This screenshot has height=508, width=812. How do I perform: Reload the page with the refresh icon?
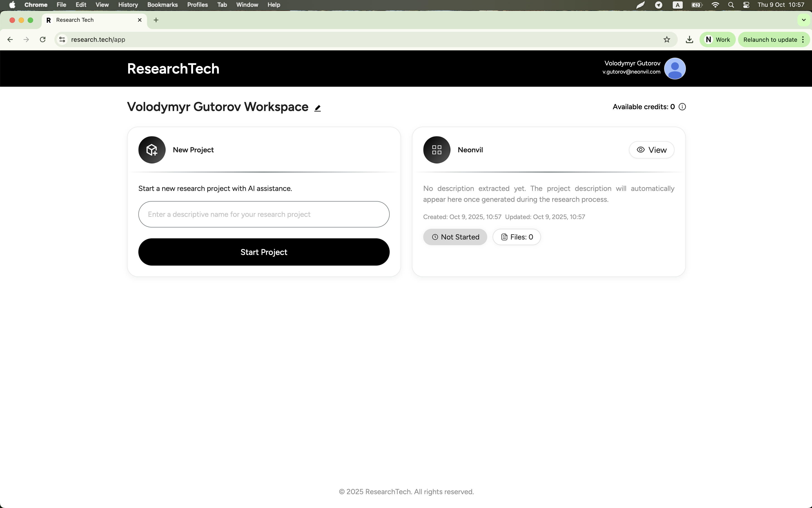pyautogui.click(x=43, y=39)
